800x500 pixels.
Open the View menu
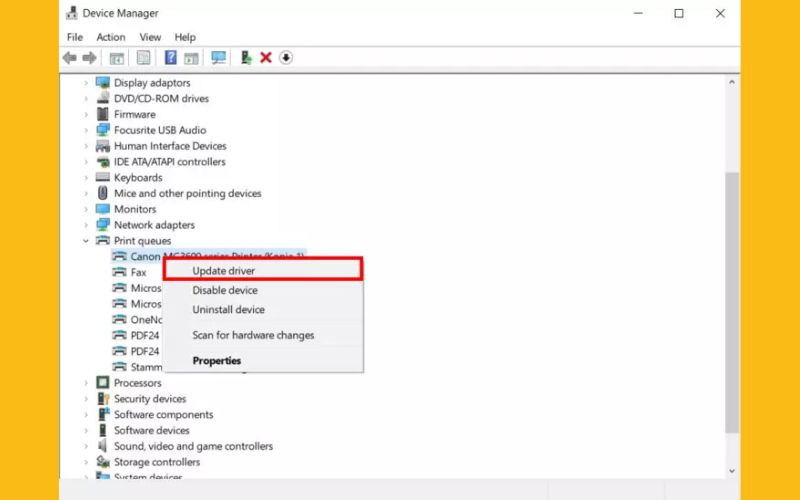point(150,37)
